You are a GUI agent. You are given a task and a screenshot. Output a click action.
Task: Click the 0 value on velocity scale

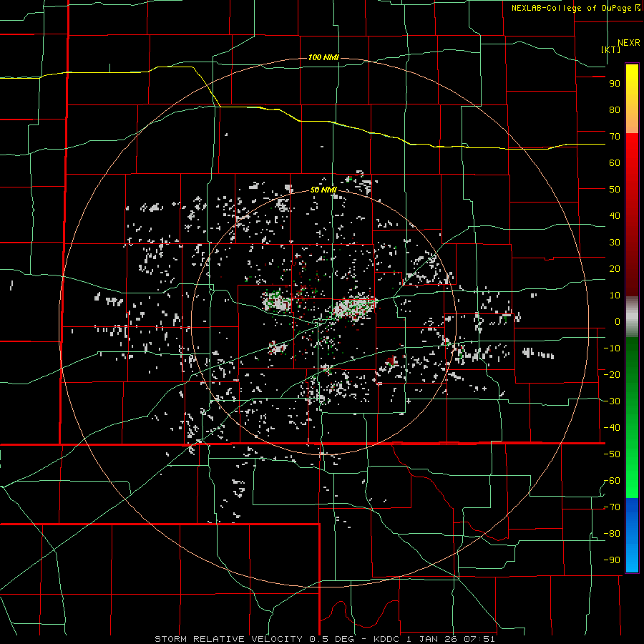tap(618, 322)
